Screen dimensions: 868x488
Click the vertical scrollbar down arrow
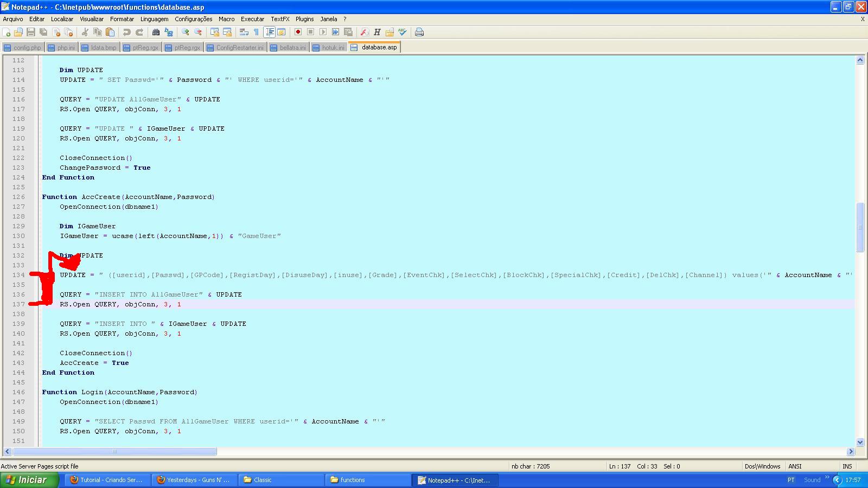(x=860, y=442)
